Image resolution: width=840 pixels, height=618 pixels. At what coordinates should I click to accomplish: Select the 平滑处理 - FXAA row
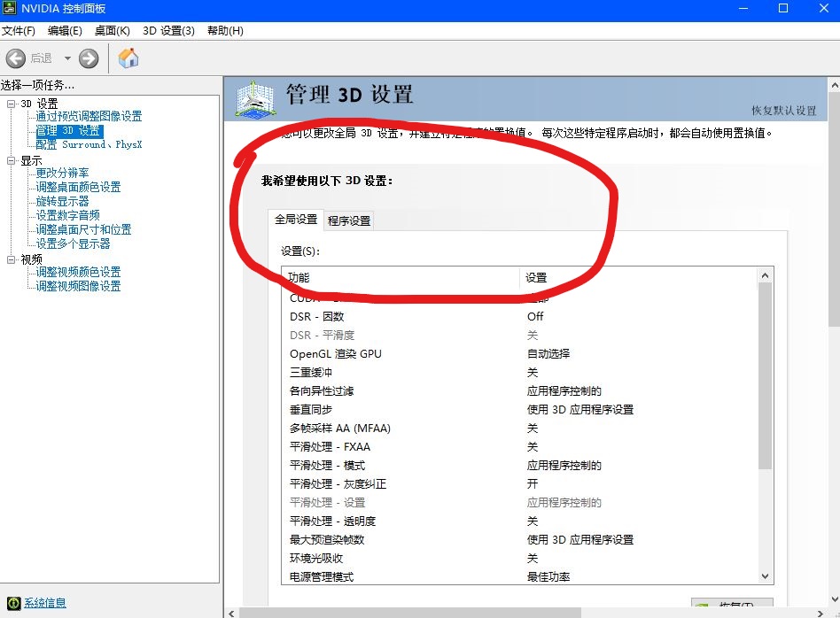click(x=519, y=446)
